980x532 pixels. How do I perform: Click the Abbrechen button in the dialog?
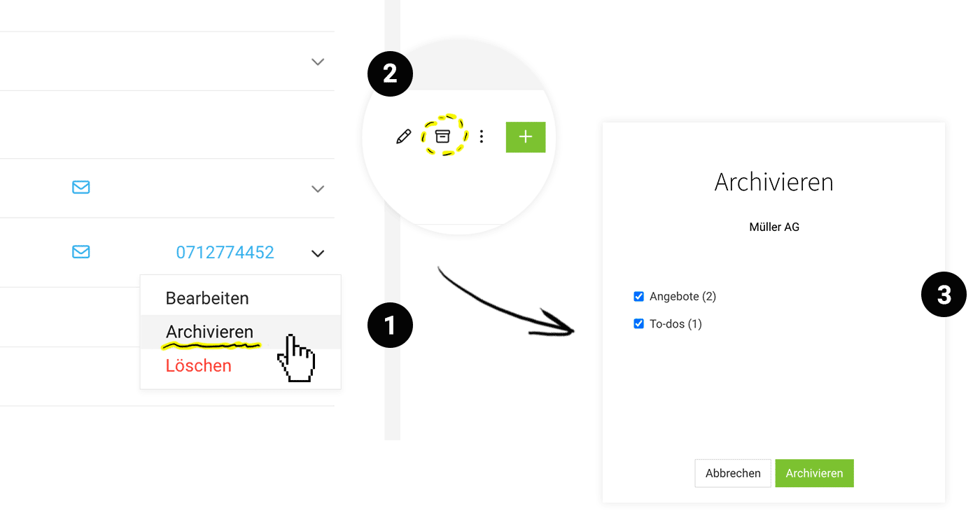(x=733, y=473)
